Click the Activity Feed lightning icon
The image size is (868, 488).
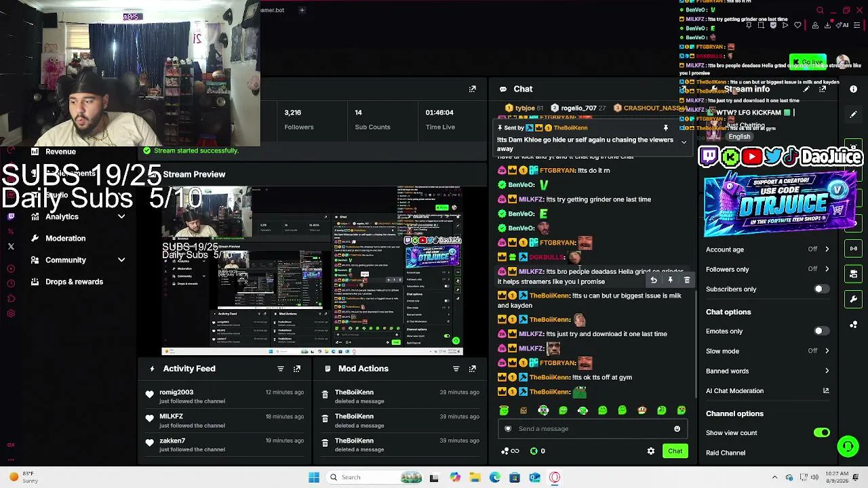point(152,369)
